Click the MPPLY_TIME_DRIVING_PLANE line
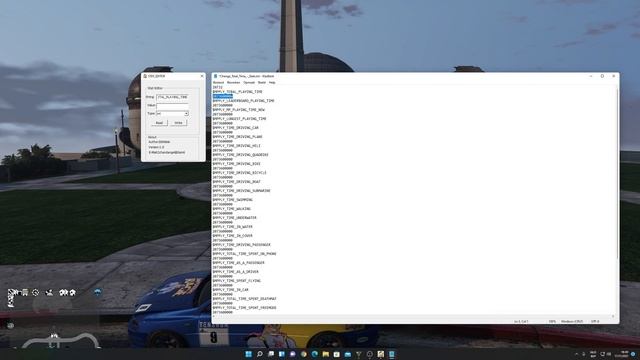The image size is (640, 360). [x=238, y=137]
